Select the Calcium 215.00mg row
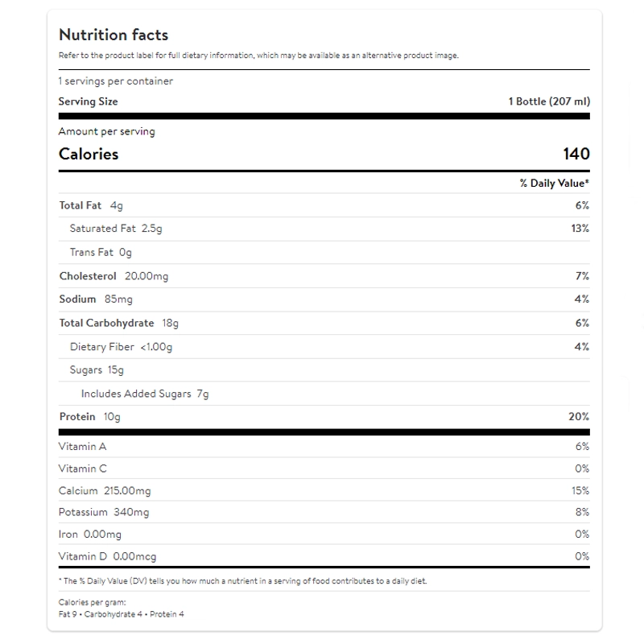 (105, 490)
